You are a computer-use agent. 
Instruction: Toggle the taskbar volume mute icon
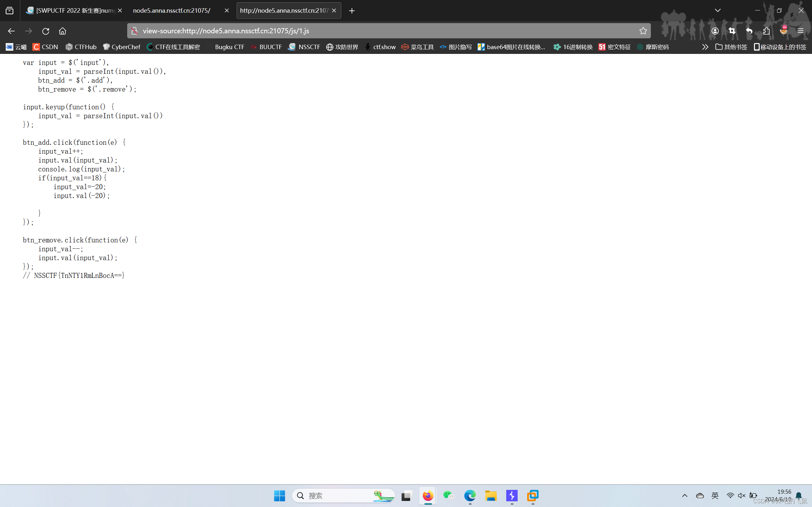click(742, 495)
